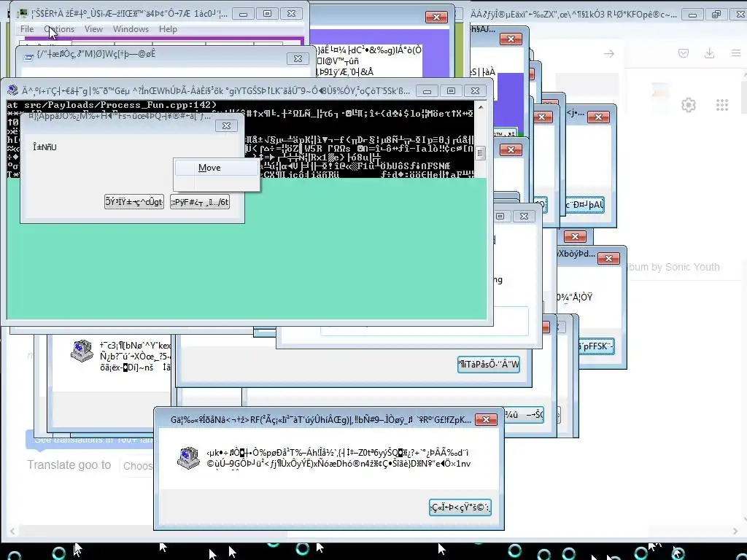Minimize the File-menu window
The width and height of the screenshot is (747, 560).
point(243,14)
